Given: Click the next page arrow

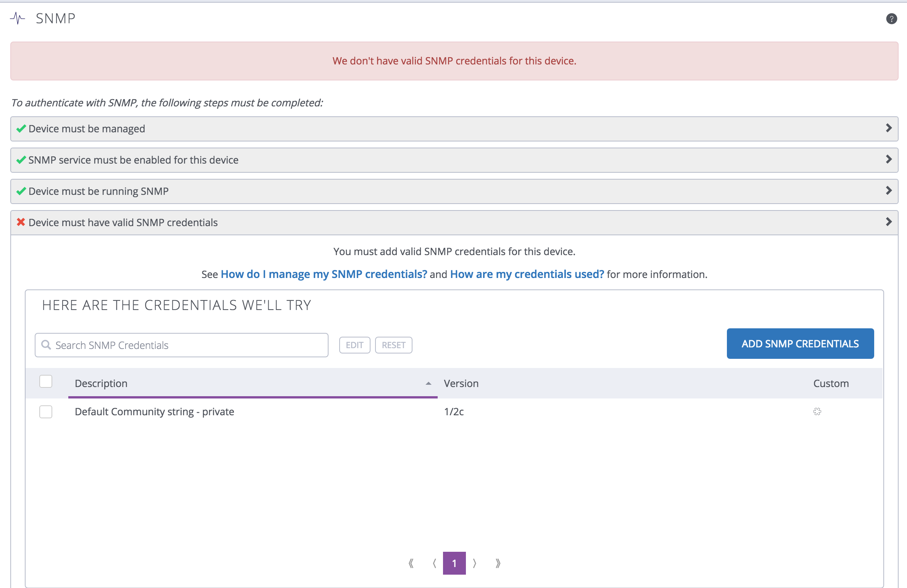Looking at the screenshot, I should pyautogui.click(x=475, y=563).
